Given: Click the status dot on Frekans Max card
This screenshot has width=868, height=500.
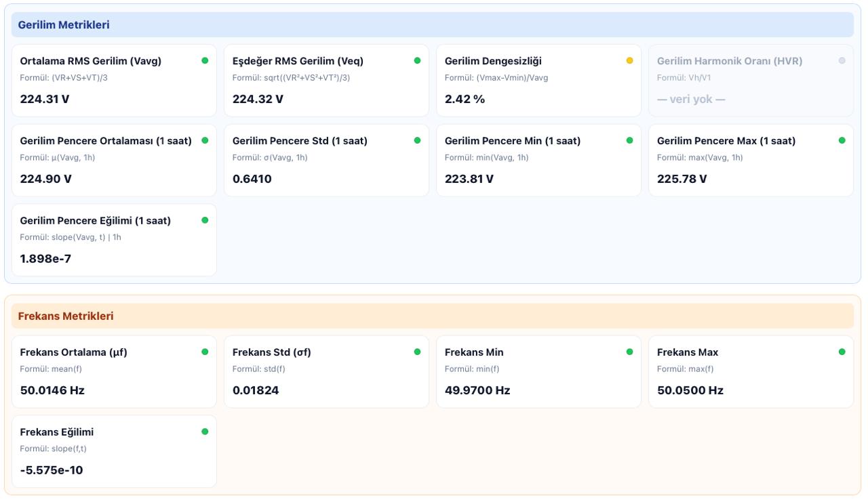Looking at the screenshot, I should pos(842,352).
